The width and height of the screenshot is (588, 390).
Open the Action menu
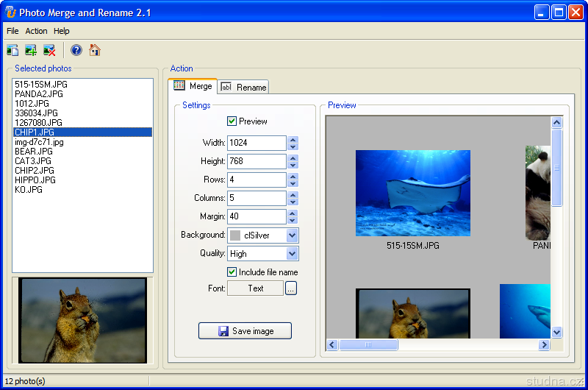point(36,31)
